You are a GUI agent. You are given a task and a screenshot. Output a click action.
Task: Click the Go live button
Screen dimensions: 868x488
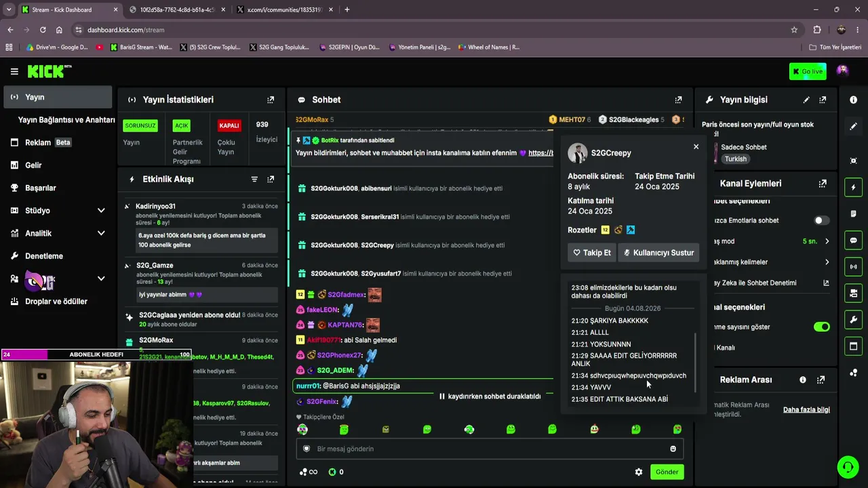pos(807,71)
